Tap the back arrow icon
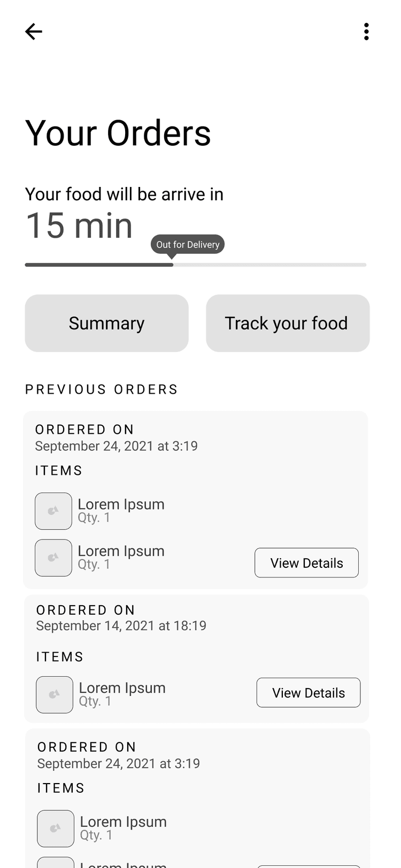The image size is (401, 868). click(x=33, y=32)
